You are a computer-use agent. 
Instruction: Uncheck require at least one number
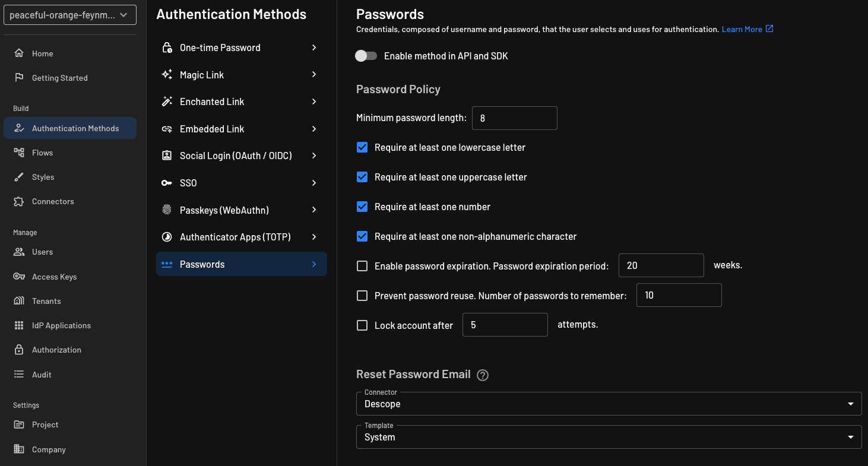click(x=362, y=207)
